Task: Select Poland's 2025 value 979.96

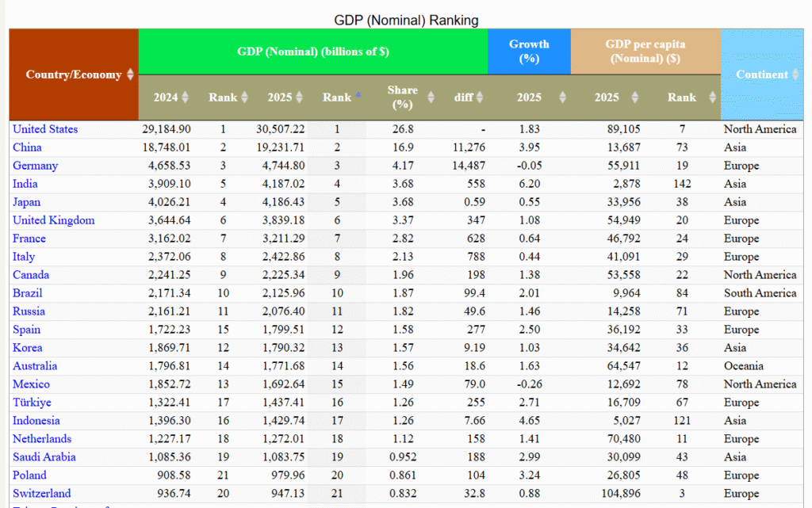Action: pos(288,475)
